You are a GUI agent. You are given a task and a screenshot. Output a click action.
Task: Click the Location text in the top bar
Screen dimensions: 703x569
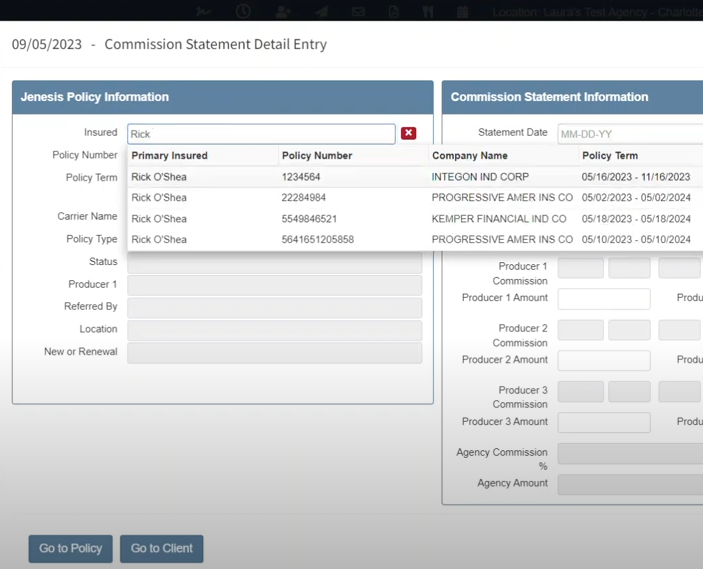click(x=597, y=12)
